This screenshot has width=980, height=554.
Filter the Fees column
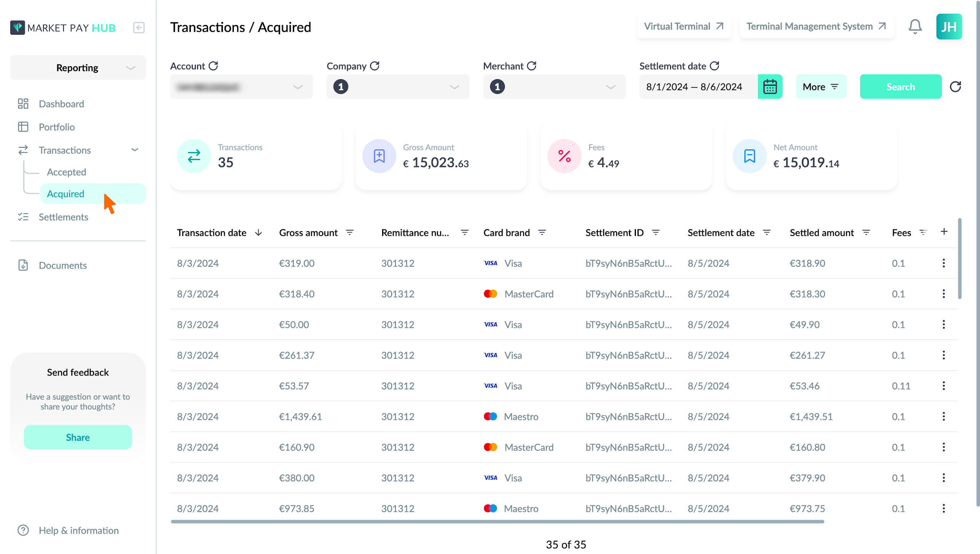pyautogui.click(x=923, y=232)
